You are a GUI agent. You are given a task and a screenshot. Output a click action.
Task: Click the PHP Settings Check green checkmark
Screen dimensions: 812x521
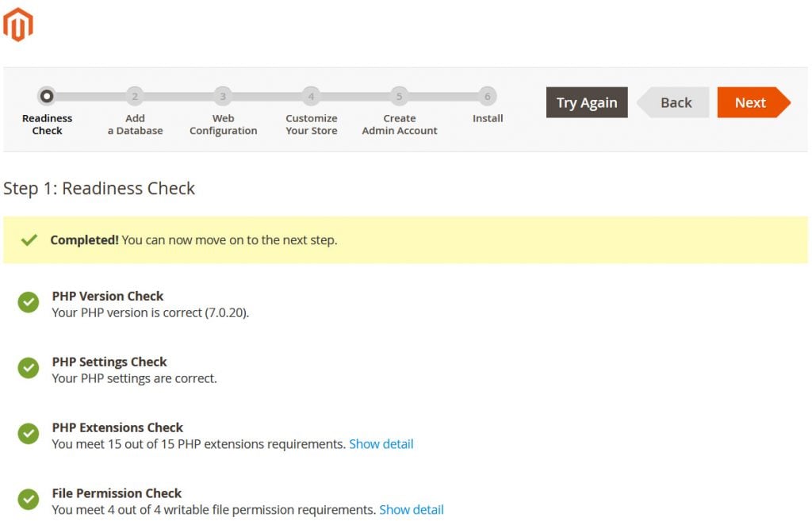tap(29, 368)
